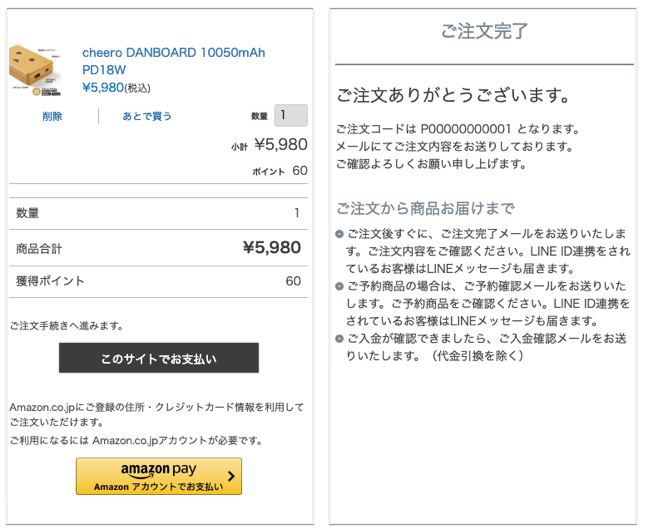Click the 商品合計 ¥5,980 total row
Image resolution: width=647 pixels, height=531 pixels.
coord(158,248)
